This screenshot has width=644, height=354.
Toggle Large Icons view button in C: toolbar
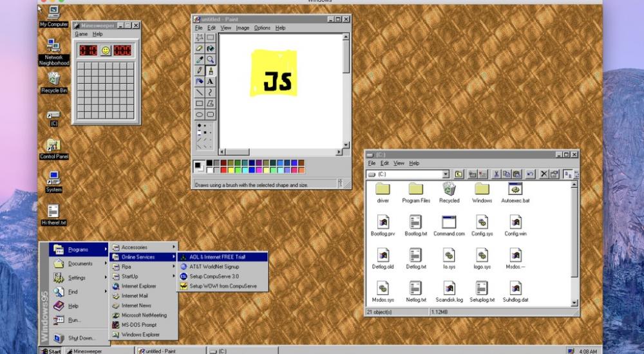click(x=567, y=174)
